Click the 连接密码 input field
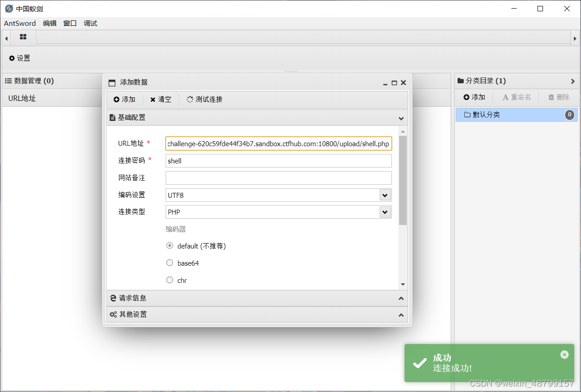The width and height of the screenshot is (581, 392). [x=279, y=161]
